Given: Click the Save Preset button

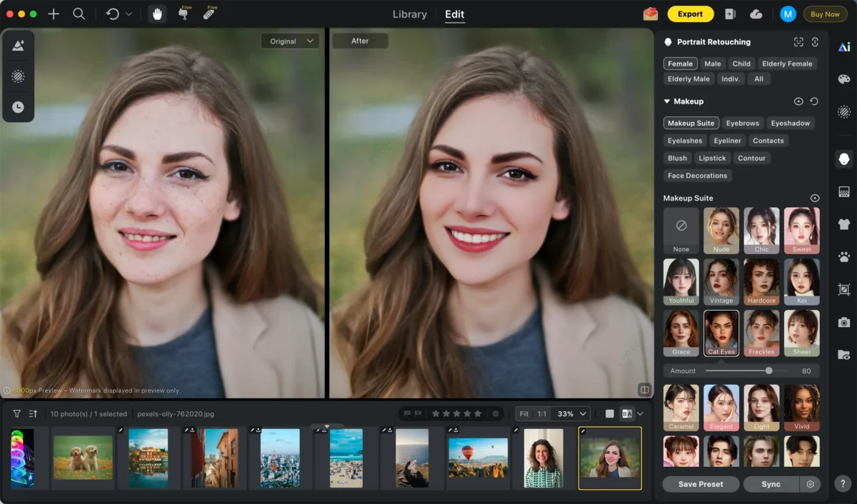Looking at the screenshot, I should (700, 484).
